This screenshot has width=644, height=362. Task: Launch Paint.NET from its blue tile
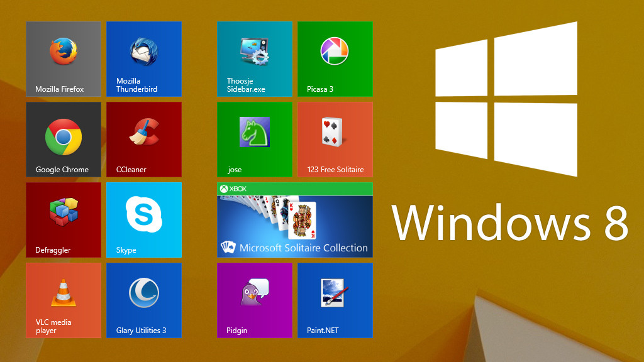[x=335, y=300]
